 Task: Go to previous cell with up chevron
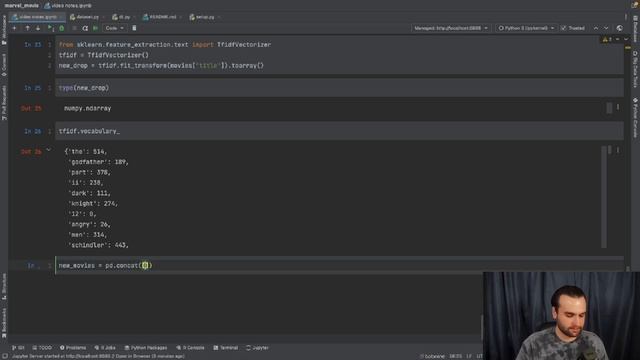[596, 28]
